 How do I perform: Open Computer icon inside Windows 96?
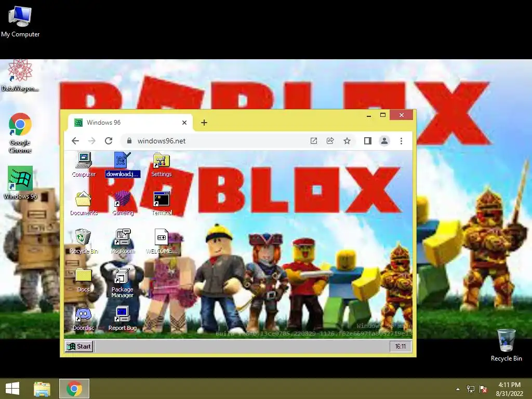click(x=84, y=165)
